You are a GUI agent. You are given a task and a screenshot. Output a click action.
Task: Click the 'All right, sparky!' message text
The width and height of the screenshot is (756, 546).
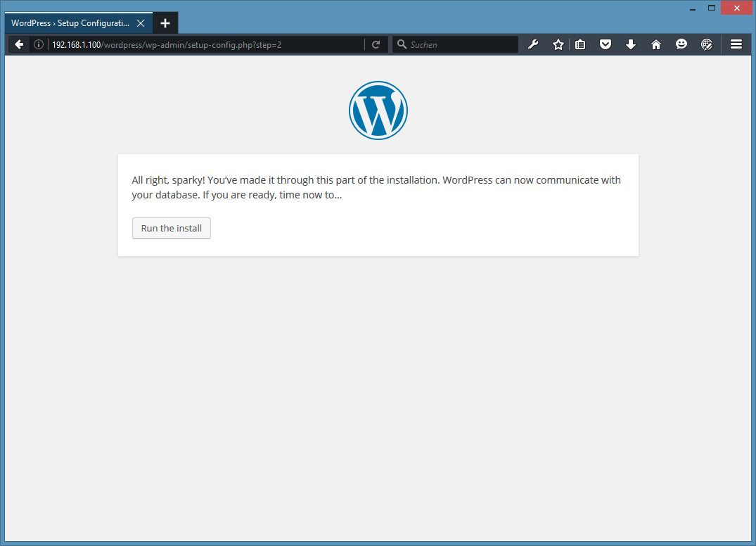click(x=376, y=187)
